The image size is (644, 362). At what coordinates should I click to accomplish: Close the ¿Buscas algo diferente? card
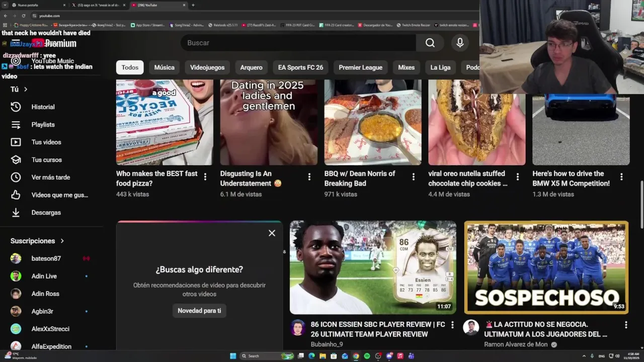[x=272, y=233]
